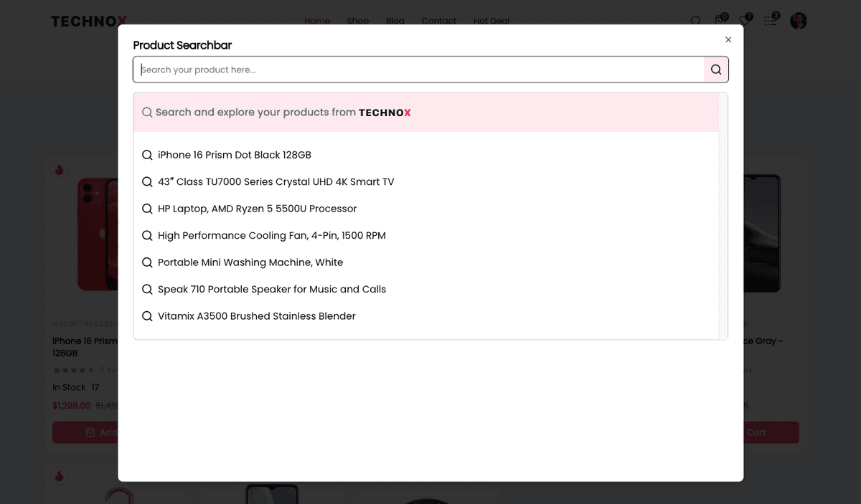The width and height of the screenshot is (861, 504).
Task: Go to the Hot Deal menu item
Action: (491, 21)
